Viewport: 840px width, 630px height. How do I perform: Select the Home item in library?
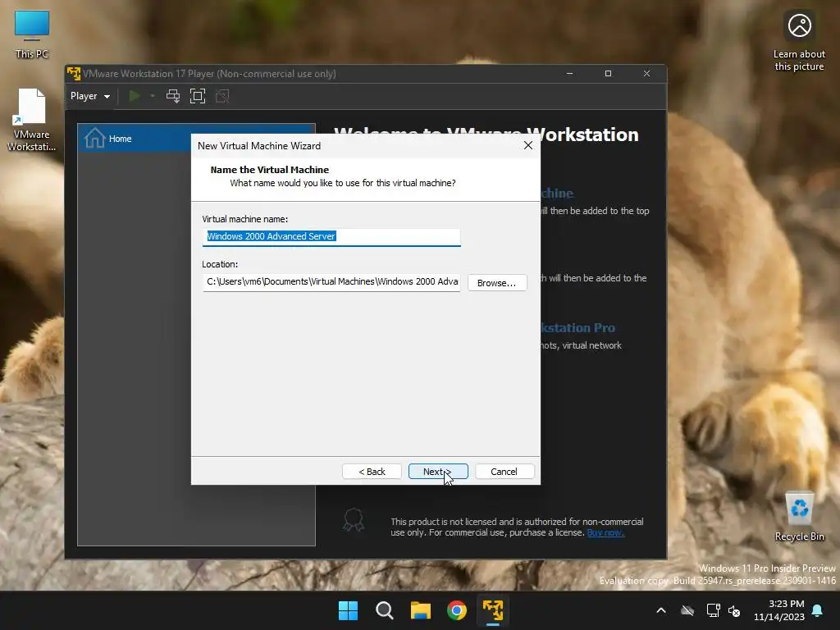[196, 138]
